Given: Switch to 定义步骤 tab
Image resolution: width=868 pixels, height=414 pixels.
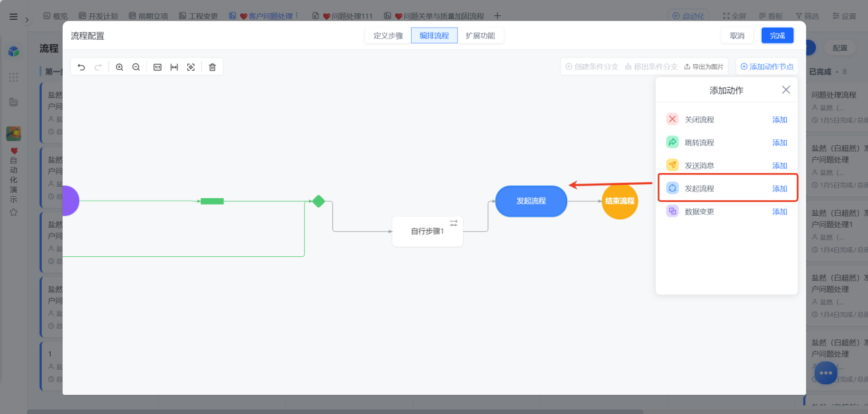Looking at the screenshot, I should (388, 36).
